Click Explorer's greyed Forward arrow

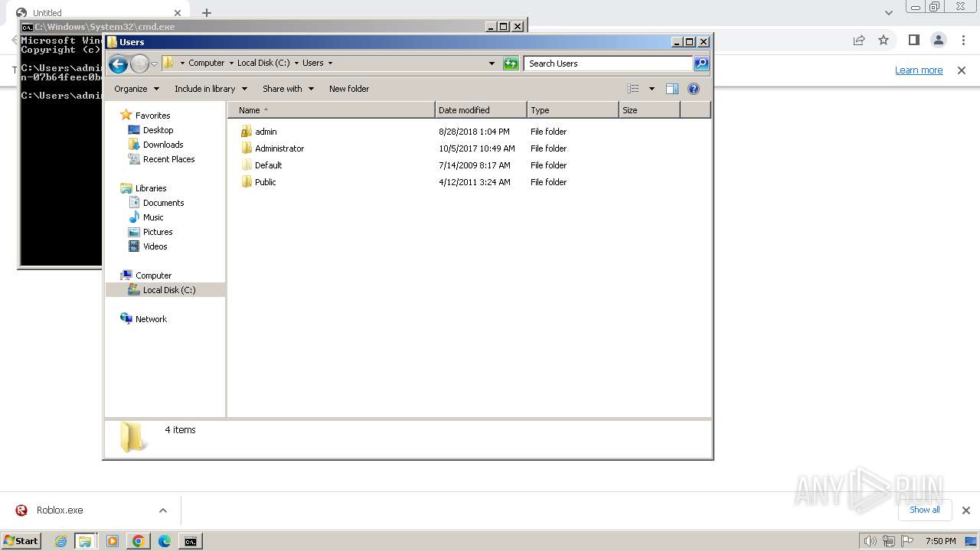coord(139,64)
